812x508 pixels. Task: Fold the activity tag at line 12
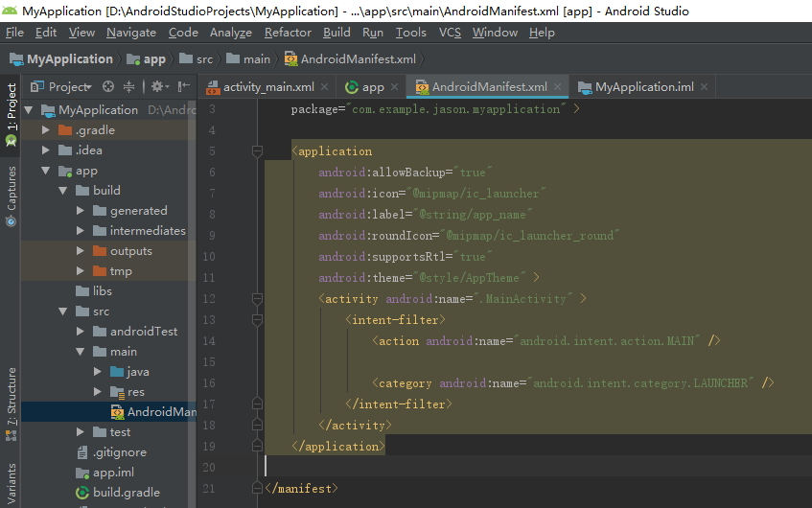tap(257, 299)
